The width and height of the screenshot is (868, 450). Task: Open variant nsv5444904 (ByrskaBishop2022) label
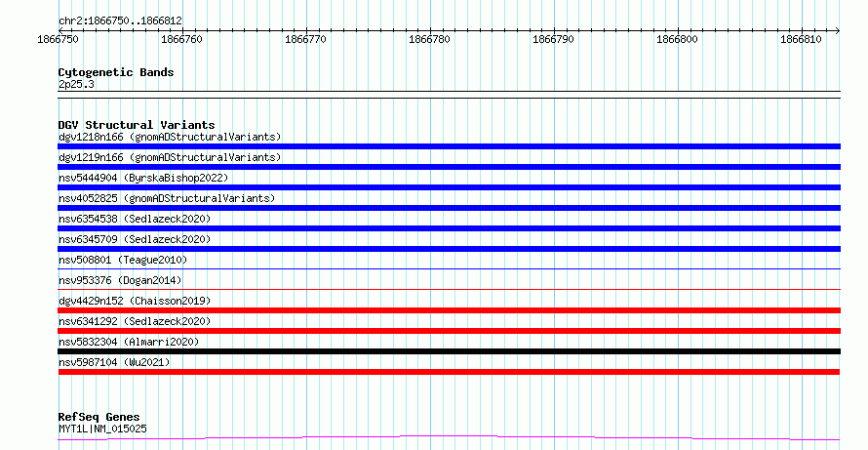(143, 178)
